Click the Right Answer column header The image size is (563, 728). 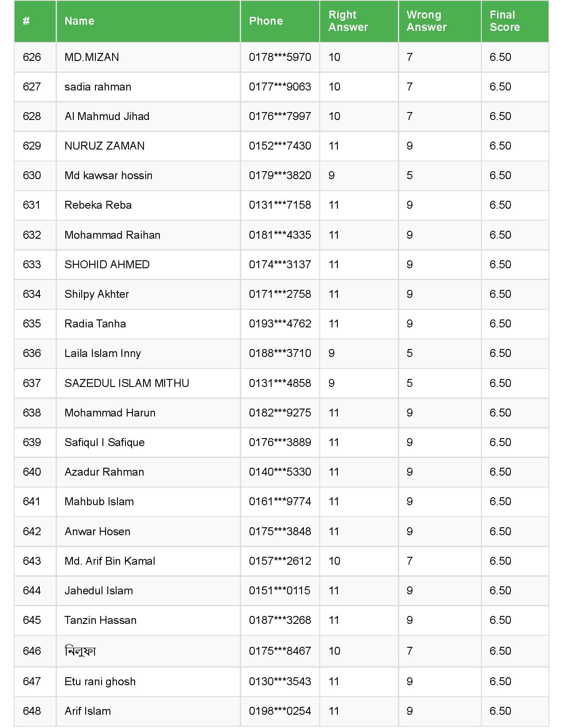348,21
